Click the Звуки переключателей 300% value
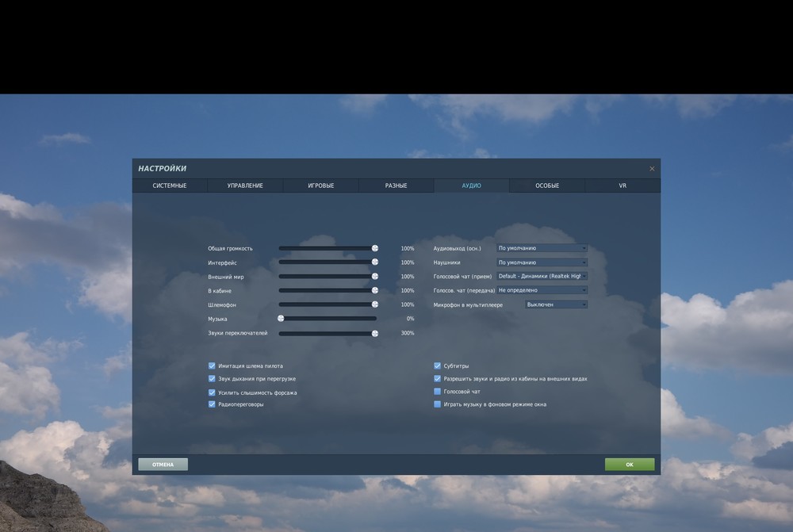Screen dimensions: 793x532 click(407, 333)
